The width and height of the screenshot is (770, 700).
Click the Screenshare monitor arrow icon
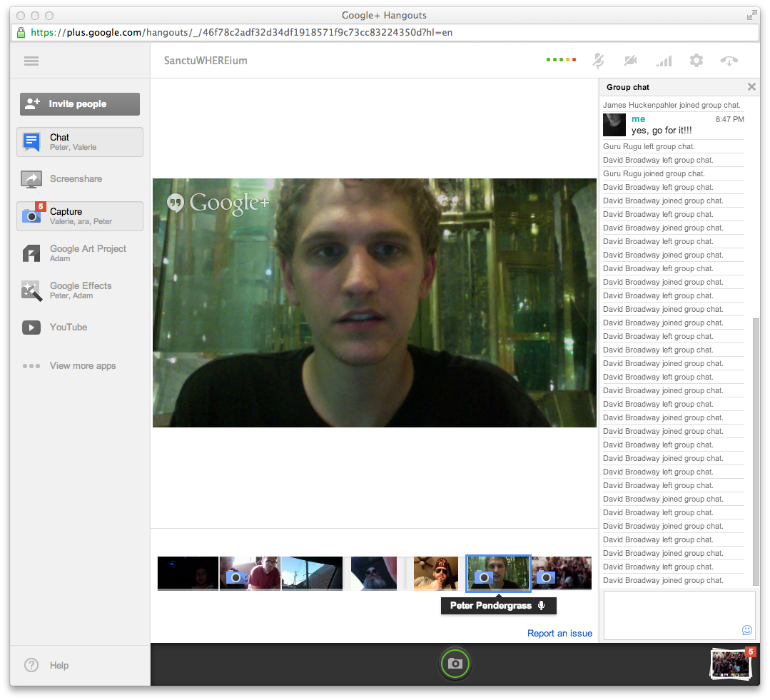(x=31, y=178)
